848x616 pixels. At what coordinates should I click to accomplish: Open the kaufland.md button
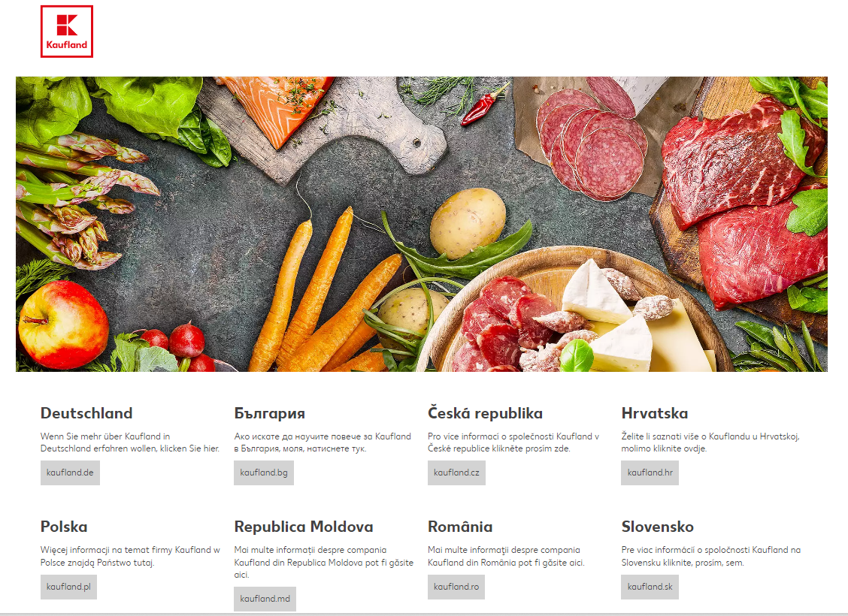coord(265,599)
